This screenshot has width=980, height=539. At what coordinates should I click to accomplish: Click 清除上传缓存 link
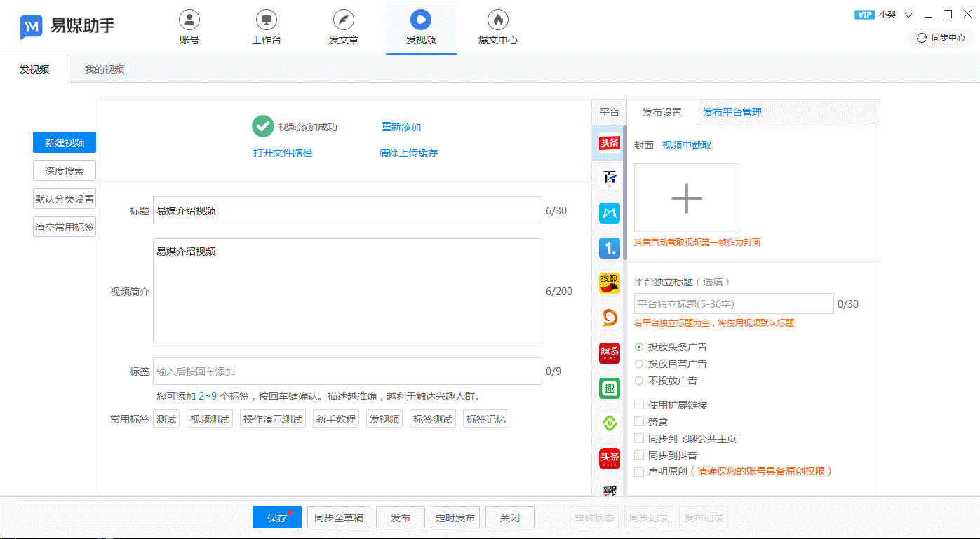pyautogui.click(x=408, y=152)
